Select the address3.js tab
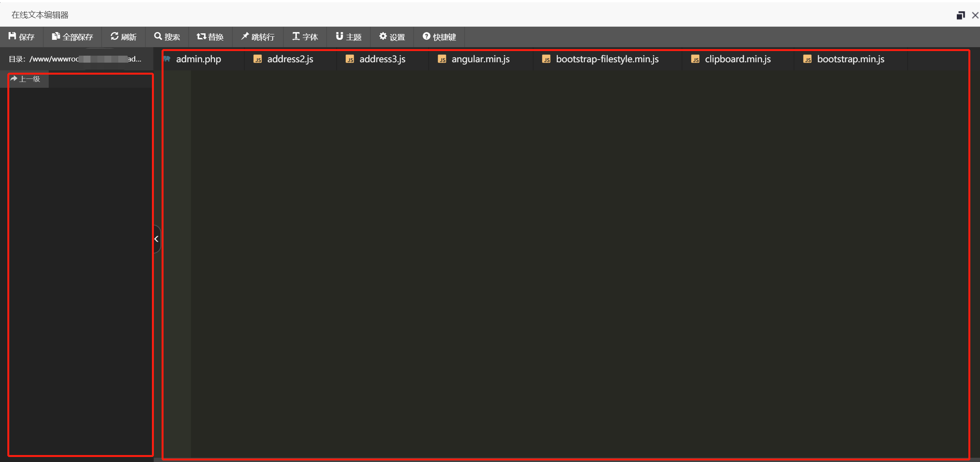This screenshot has width=980, height=462. pos(382,59)
